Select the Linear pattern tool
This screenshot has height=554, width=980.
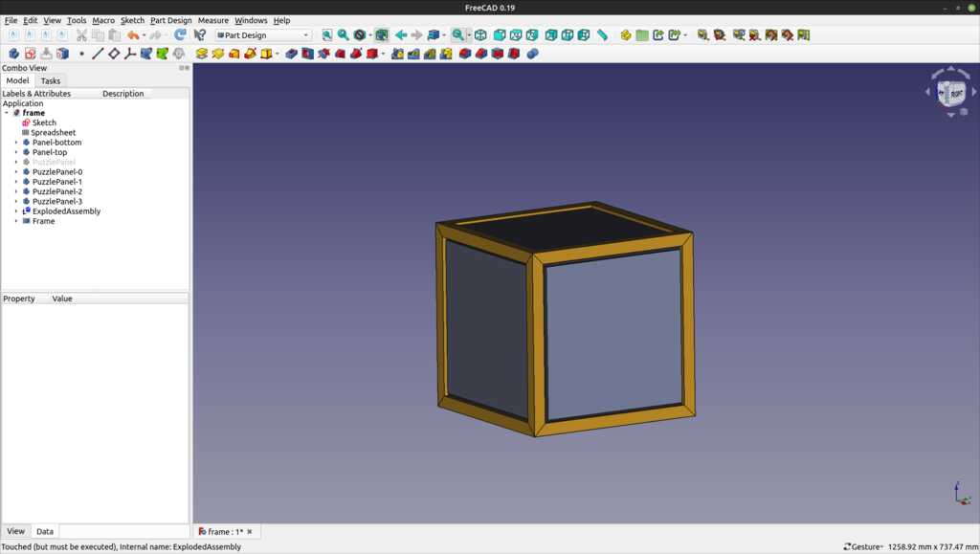(x=413, y=54)
